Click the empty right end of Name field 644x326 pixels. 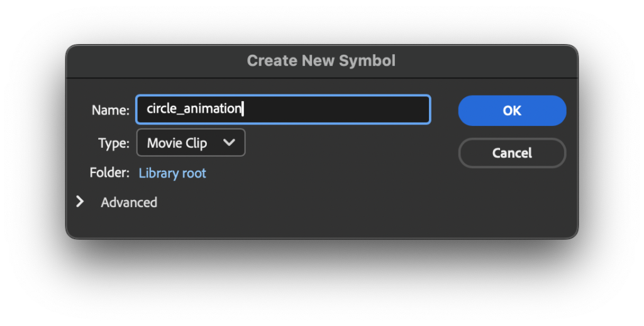[x=377, y=110]
